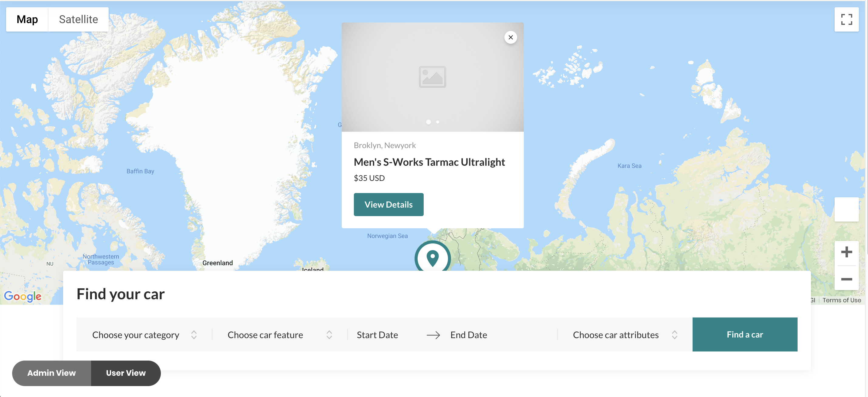Click the arrow between date fields
Viewport: 868px width, 397px height.
(x=433, y=335)
